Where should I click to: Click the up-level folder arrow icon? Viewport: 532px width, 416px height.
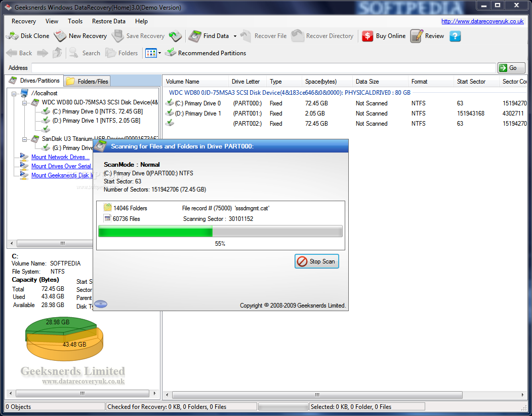(x=57, y=53)
